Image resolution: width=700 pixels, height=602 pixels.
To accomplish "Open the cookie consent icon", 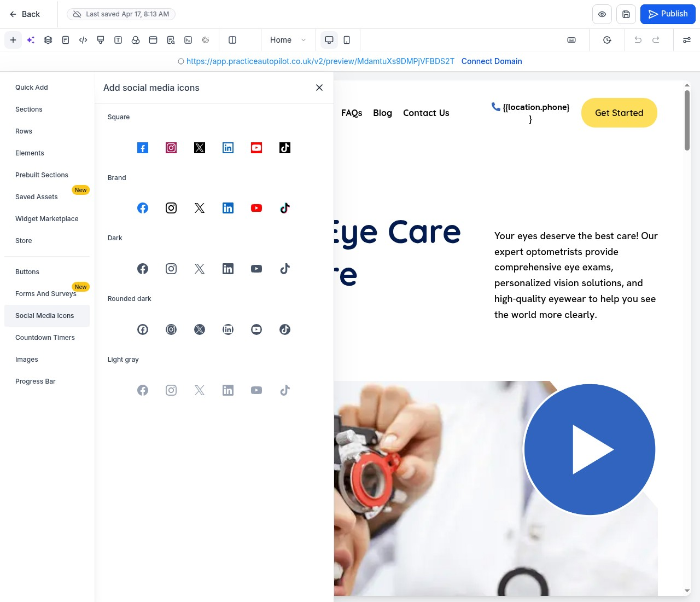I will pyautogui.click(x=206, y=40).
